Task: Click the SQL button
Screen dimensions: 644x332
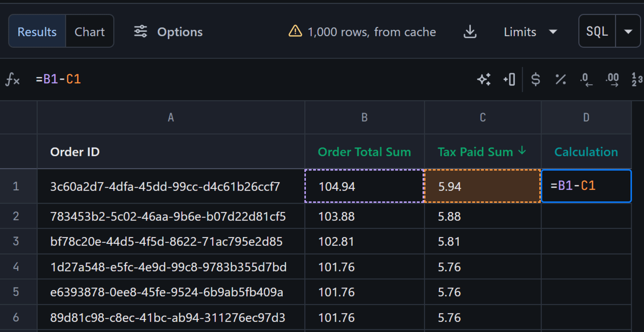Action: tap(597, 31)
